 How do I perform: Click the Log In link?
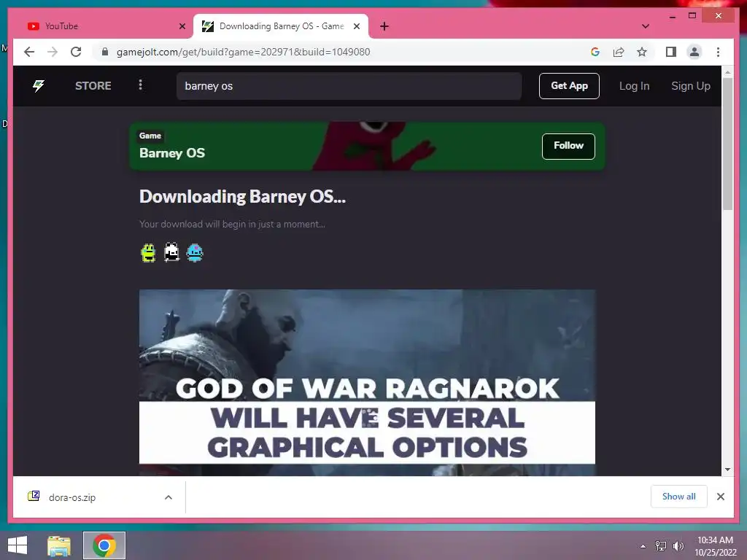tap(634, 86)
